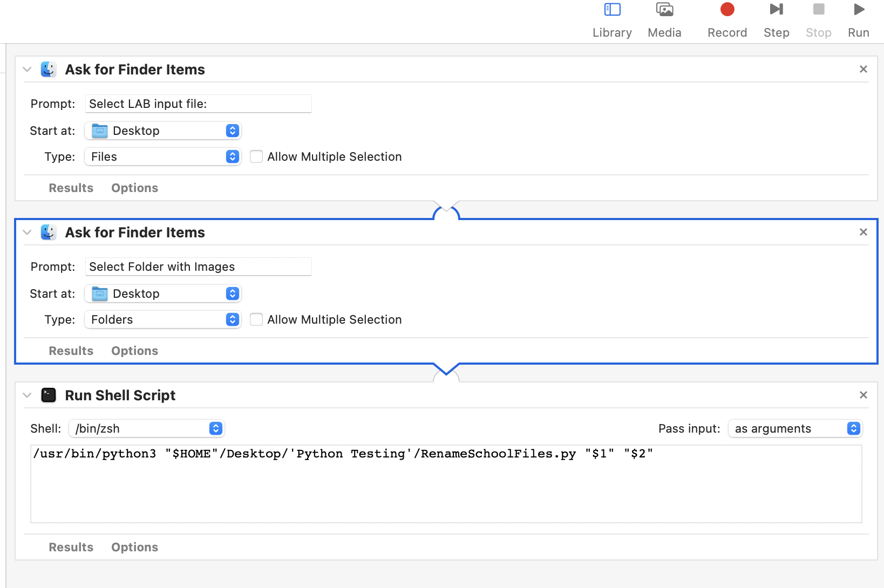884x588 pixels.
Task: Open the Shell dropdown showing /bin/zsh
Action: (x=146, y=428)
